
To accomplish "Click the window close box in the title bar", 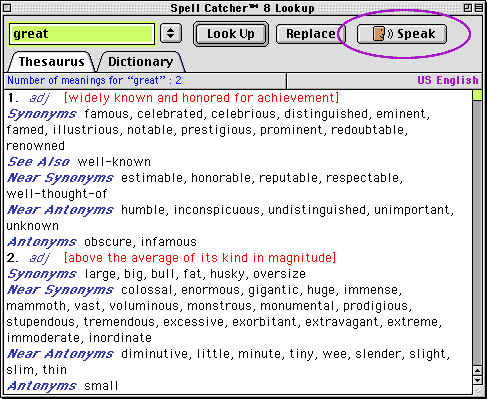I will coord(7,8).
